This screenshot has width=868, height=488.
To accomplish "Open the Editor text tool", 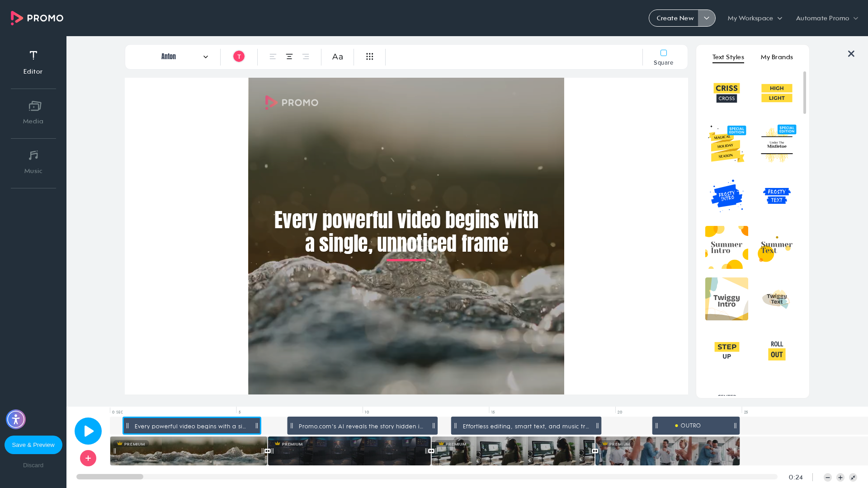I will [33, 62].
